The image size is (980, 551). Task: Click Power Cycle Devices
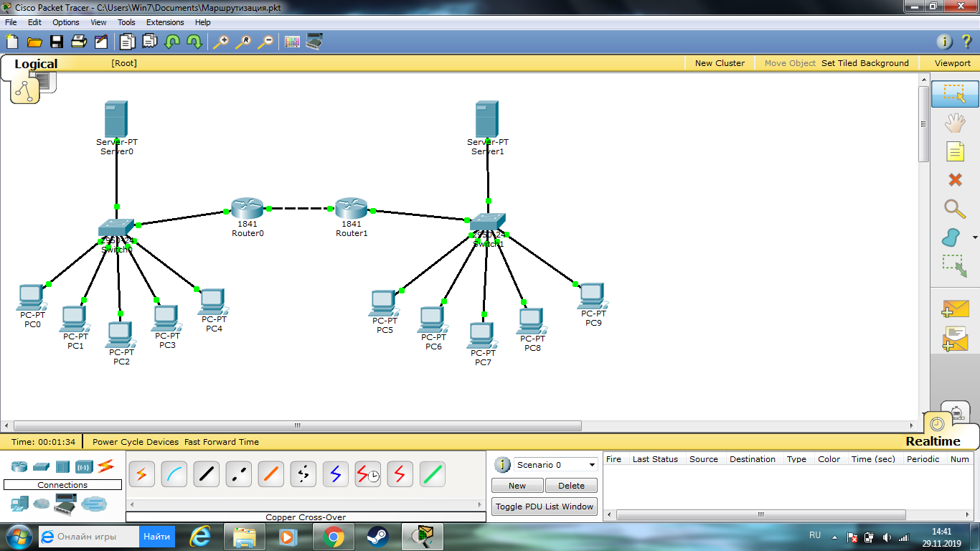pos(136,442)
